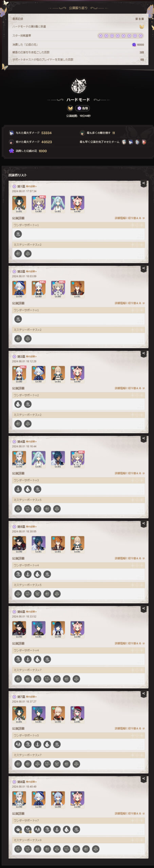Click the share icon on the 第8幕 card
Screen dimensions: 154x868
144,779
